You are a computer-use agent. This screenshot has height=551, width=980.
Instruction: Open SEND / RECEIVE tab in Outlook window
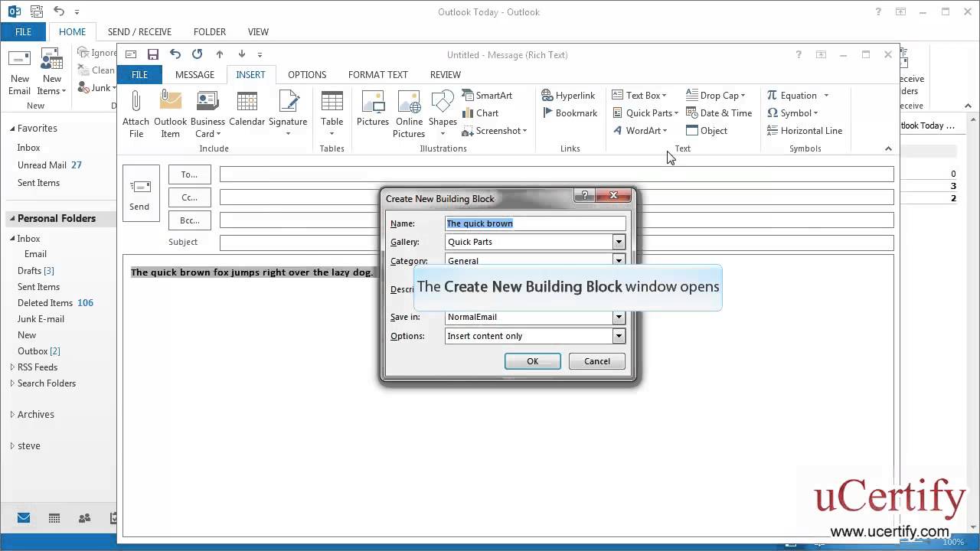point(139,32)
